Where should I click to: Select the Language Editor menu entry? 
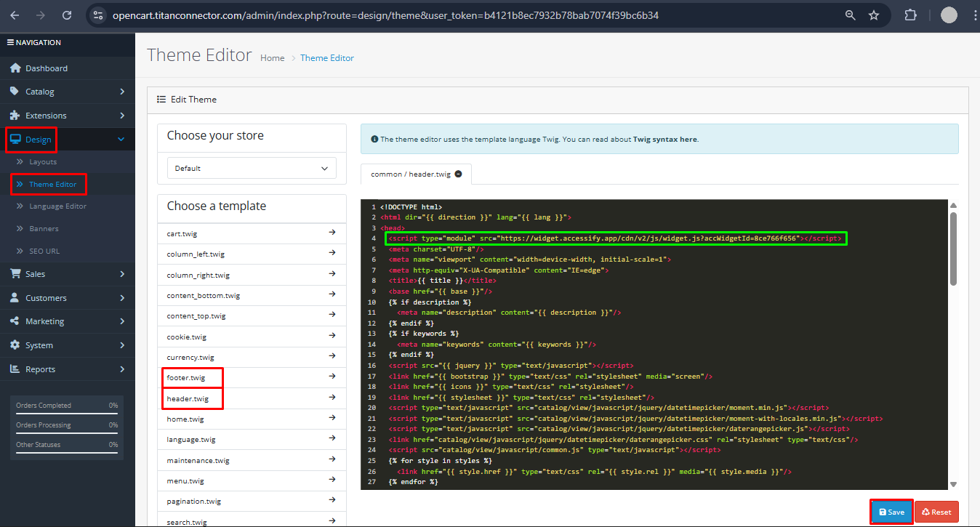click(x=59, y=206)
